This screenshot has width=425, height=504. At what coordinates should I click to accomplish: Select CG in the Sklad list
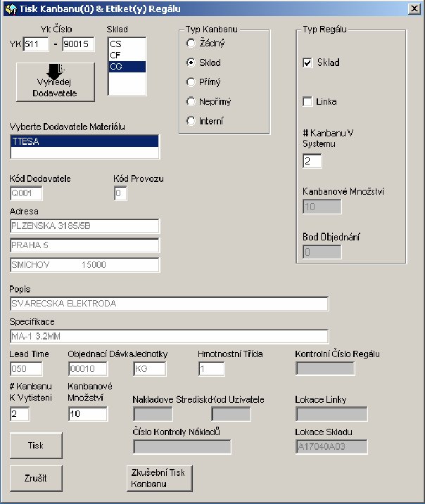coord(127,67)
